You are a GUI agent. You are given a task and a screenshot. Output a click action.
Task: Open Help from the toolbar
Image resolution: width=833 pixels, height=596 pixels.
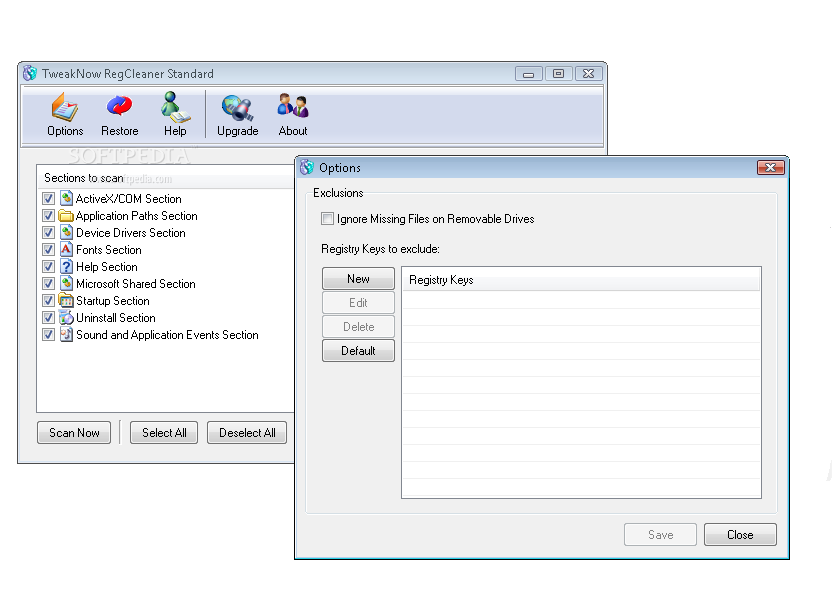point(175,115)
